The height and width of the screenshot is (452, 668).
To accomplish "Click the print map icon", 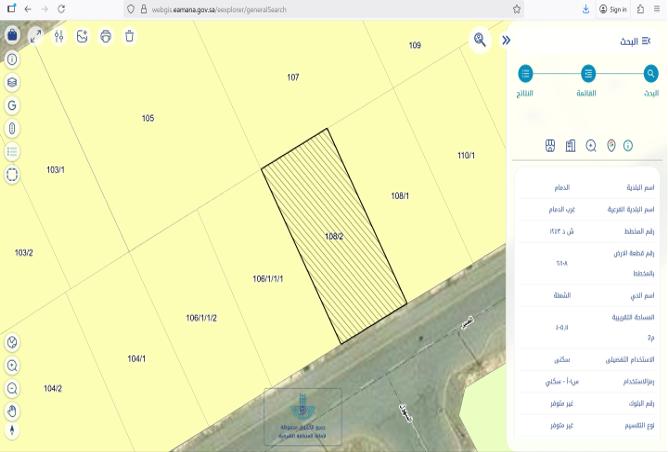I will pos(106,36).
